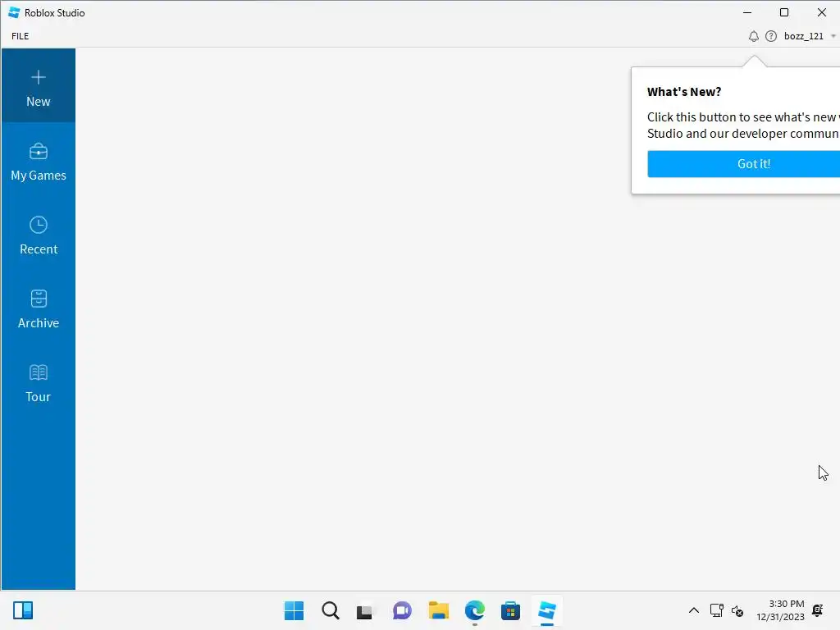This screenshot has height=630, width=840.
Task: Open the Windows Start menu
Action: point(294,610)
